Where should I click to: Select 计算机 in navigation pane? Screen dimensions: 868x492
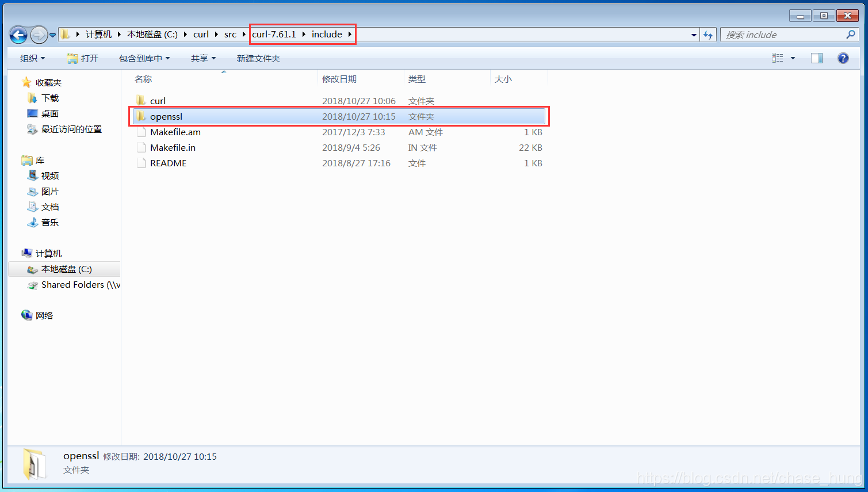[48, 253]
